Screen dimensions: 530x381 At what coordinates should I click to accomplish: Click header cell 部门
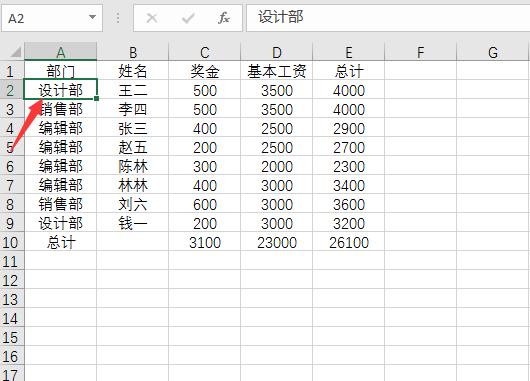point(61,71)
